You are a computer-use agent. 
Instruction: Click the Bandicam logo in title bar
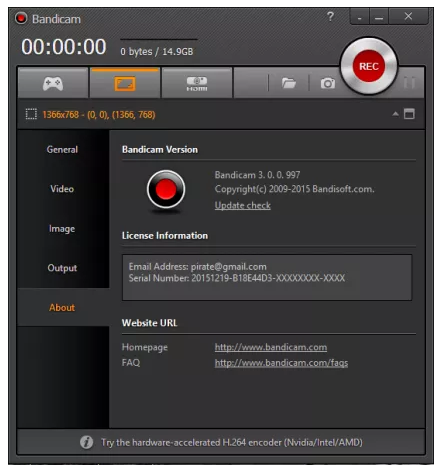coord(21,18)
